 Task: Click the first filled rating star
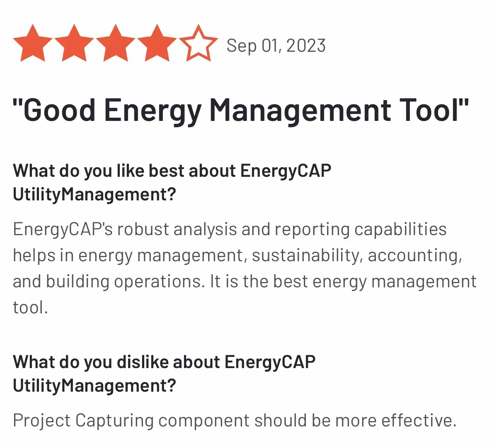(33, 43)
